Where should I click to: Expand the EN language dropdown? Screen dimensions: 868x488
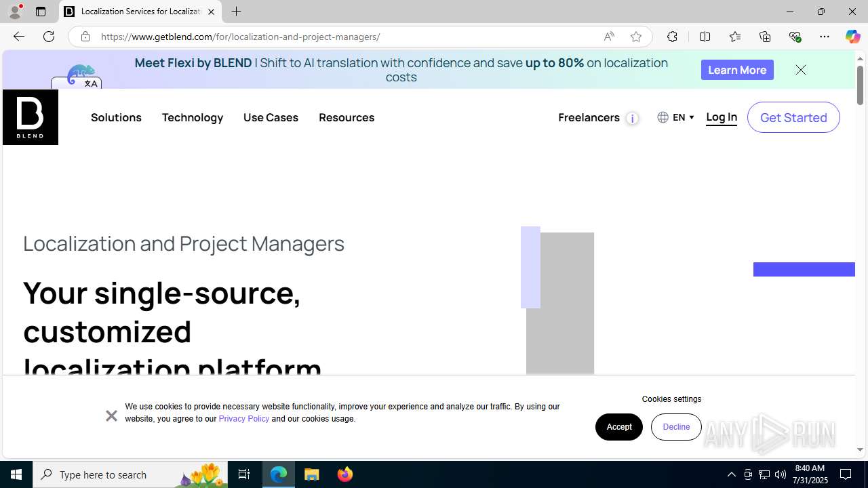click(x=684, y=117)
